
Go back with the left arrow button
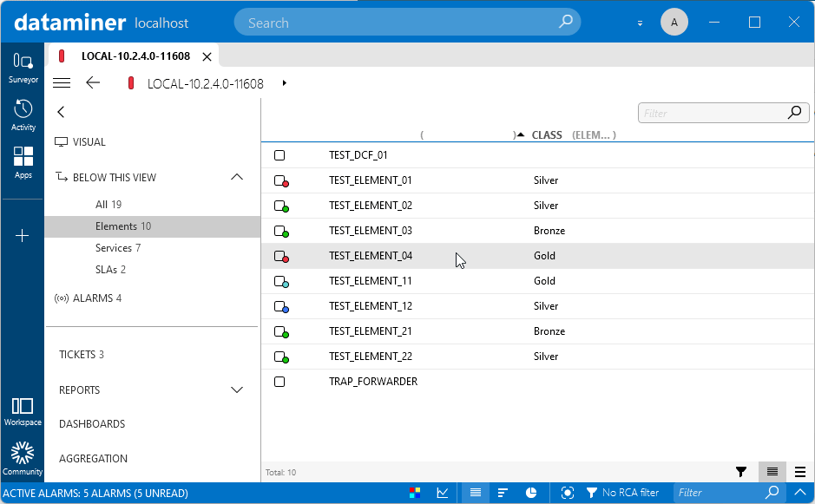(93, 82)
